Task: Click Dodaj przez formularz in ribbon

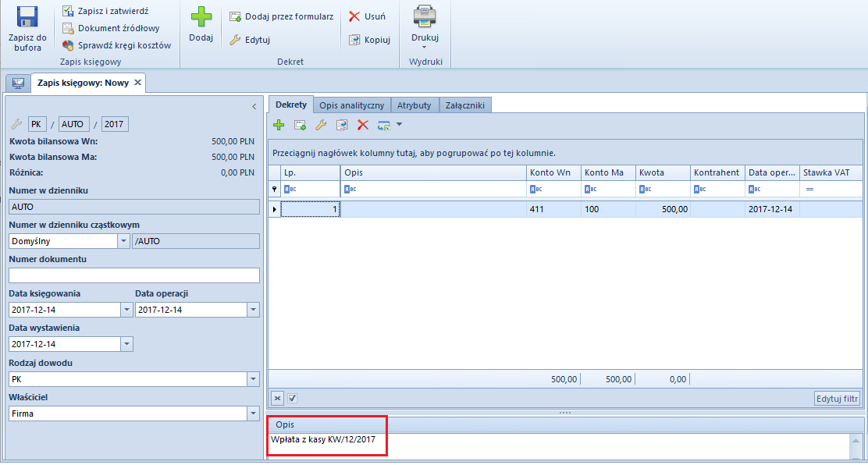Action: (x=281, y=16)
